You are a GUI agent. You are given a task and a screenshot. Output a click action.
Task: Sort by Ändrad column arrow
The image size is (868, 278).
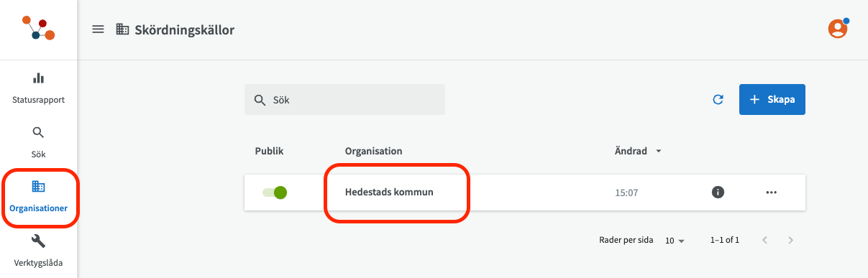[x=659, y=152]
